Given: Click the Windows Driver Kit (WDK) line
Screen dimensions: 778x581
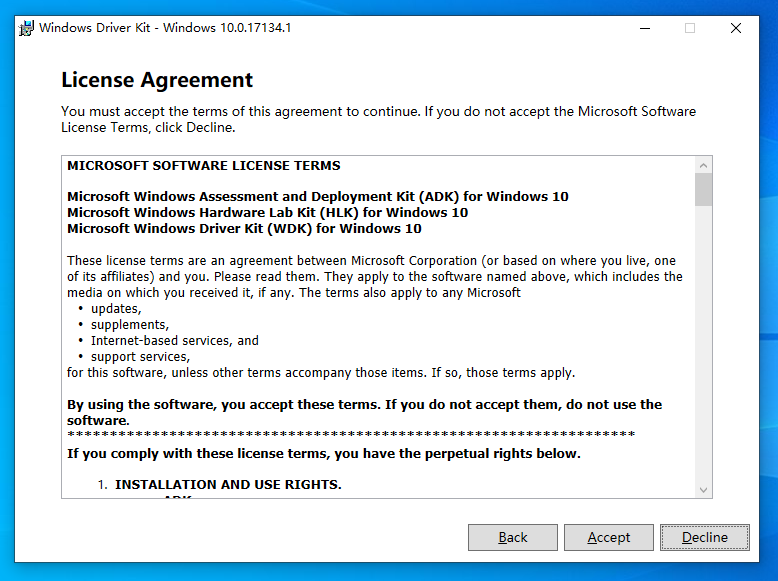Looking at the screenshot, I should click(x=244, y=229).
